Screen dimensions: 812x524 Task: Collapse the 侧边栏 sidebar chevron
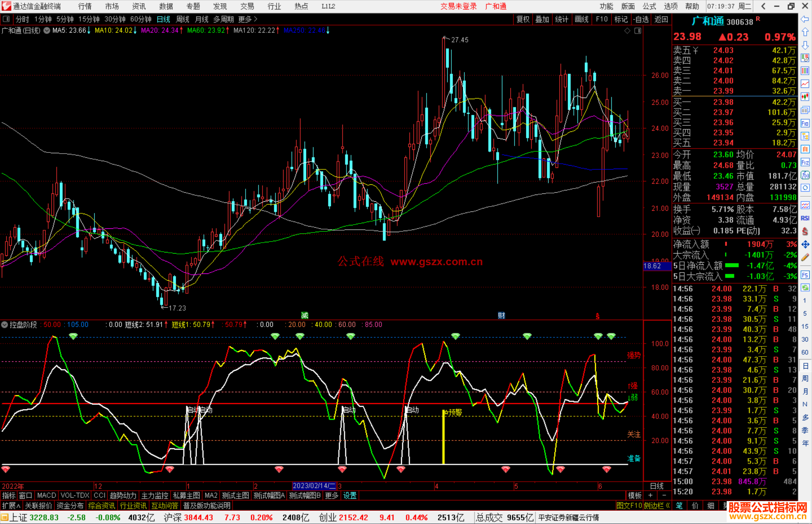point(668,506)
